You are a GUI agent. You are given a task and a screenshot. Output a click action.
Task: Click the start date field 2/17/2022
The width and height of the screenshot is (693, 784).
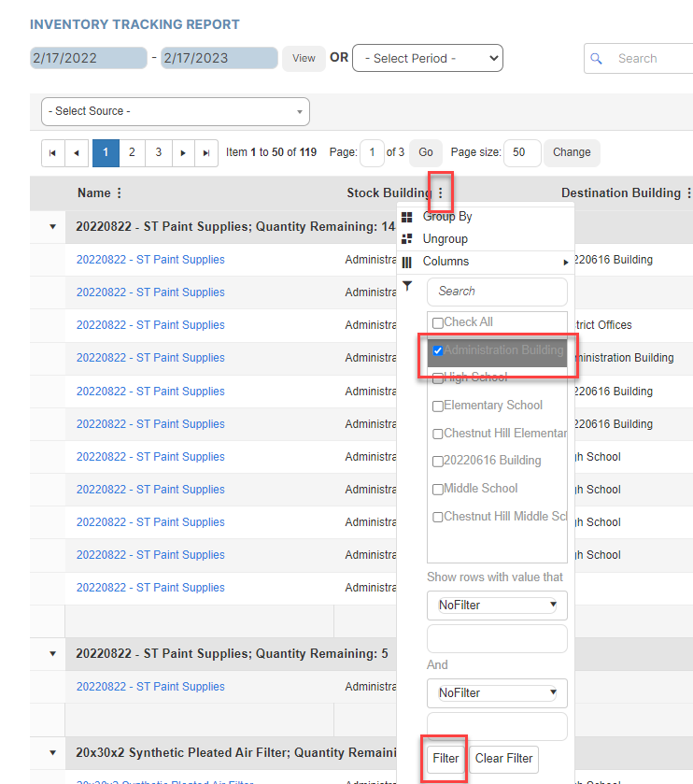coord(89,58)
